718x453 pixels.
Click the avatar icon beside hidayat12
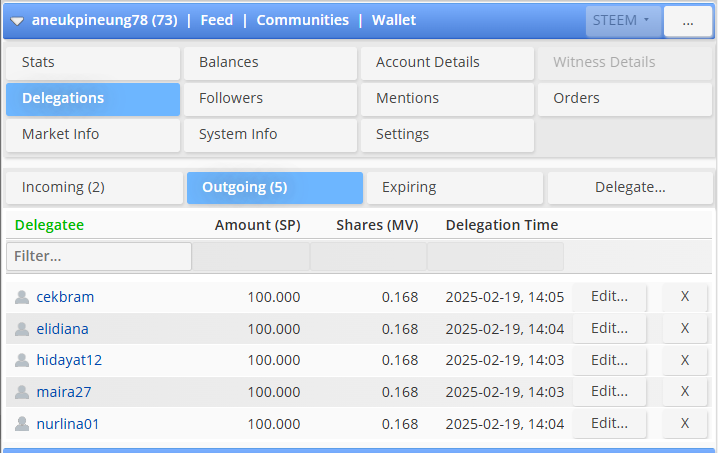[x=22, y=360]
